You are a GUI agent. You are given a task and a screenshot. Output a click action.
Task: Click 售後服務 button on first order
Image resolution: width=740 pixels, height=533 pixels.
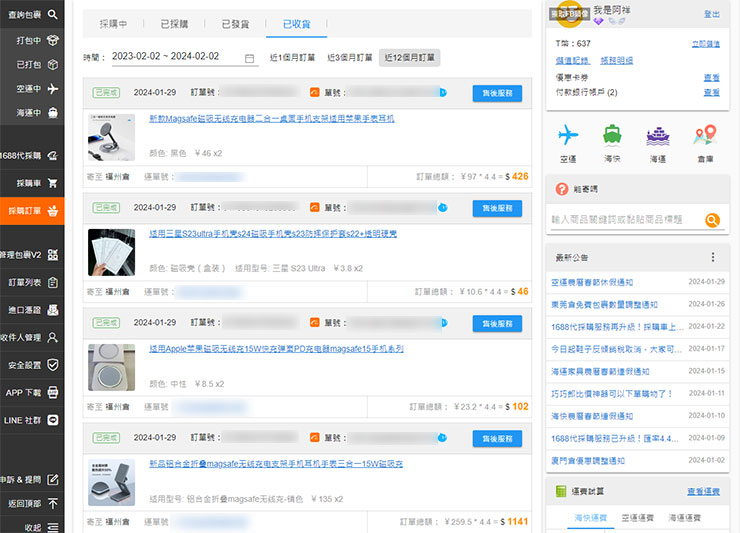pos(497,92)
